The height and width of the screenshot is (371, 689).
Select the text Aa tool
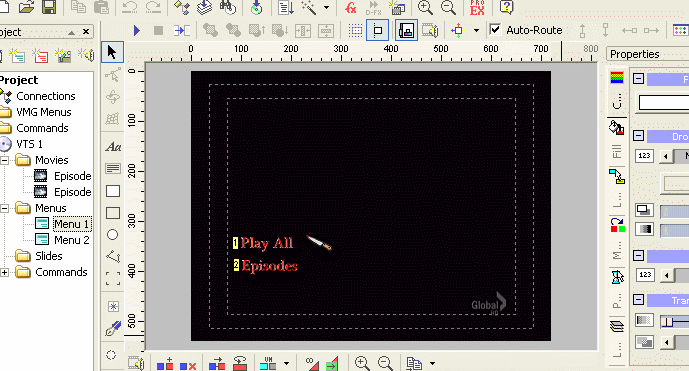(113, 147)
